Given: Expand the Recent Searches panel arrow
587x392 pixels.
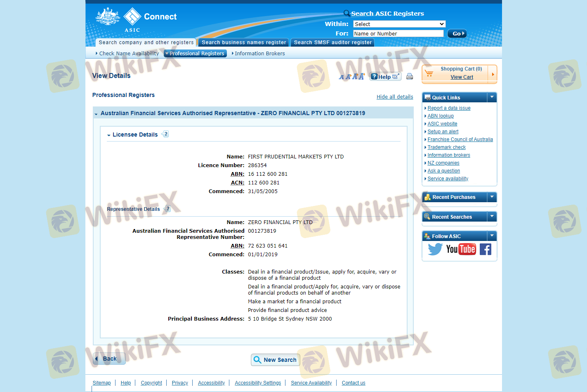Looking at the screenshot, I should coord(492,217).
